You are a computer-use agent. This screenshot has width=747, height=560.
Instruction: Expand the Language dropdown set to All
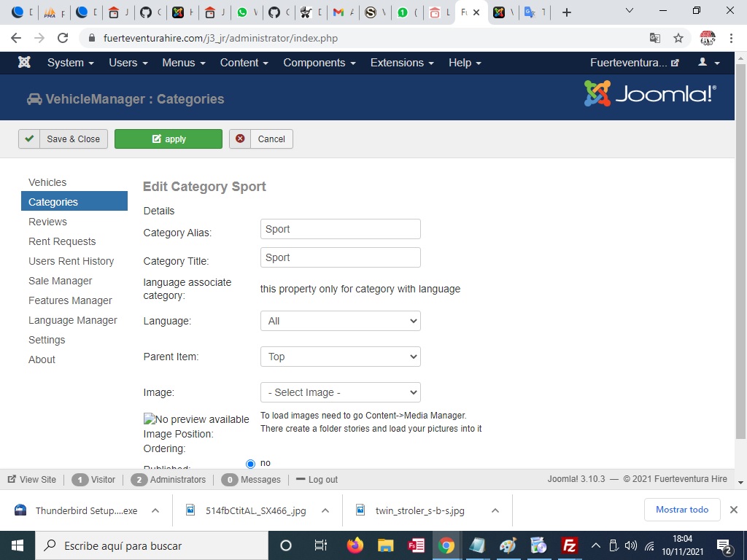[340, 321]
